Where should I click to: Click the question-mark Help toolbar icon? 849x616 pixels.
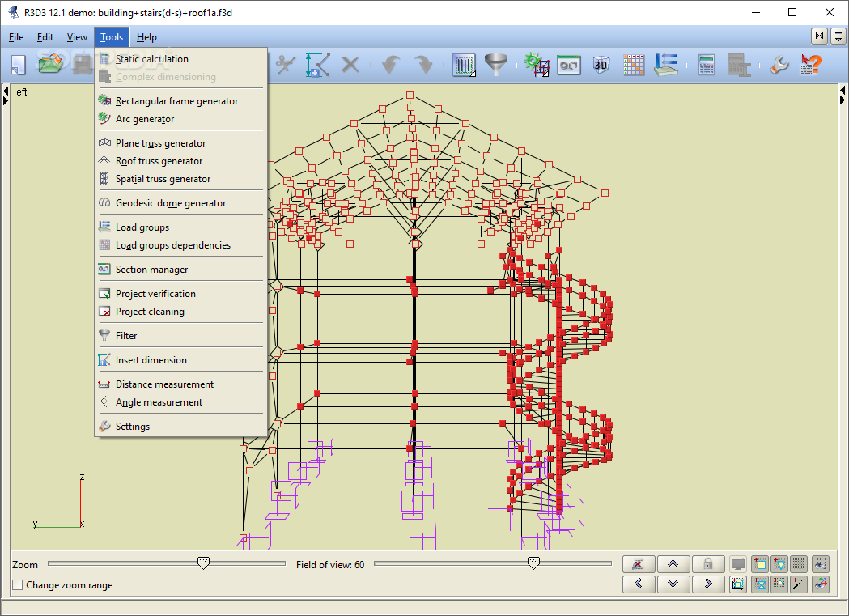click(x=812, y=65)
